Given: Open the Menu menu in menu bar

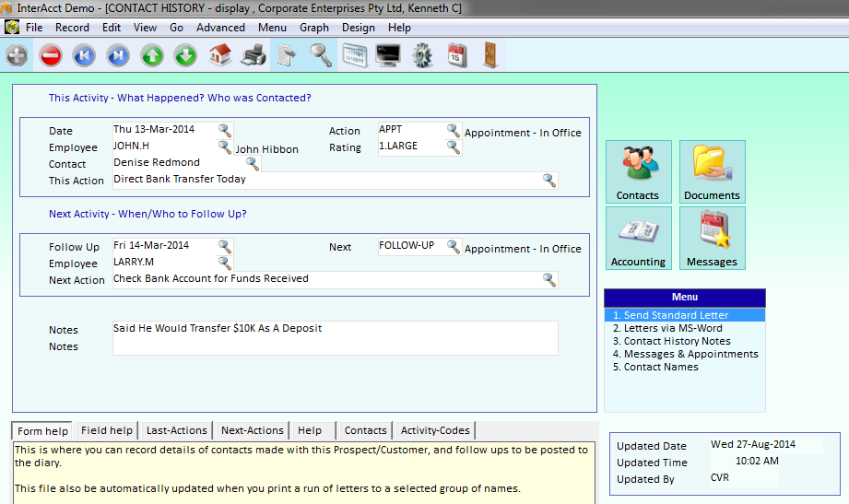Looking at the screenshot, I should pyautogui.click(x=272, y=28).
